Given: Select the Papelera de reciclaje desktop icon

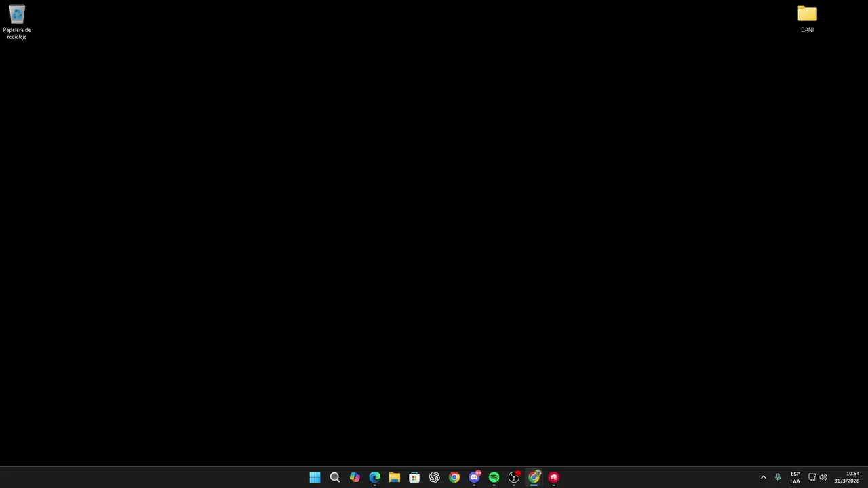Looking at the screenshot, I should (x=17, y=22).
